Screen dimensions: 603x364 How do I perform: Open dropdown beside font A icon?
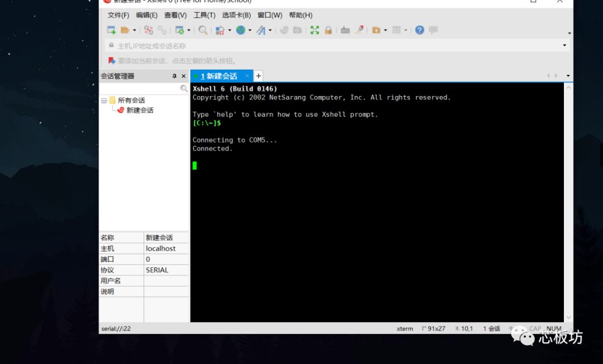(x=270, y=30)
